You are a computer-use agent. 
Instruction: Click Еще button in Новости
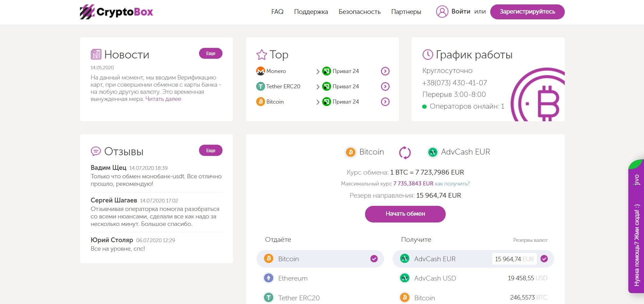point(211,53)
